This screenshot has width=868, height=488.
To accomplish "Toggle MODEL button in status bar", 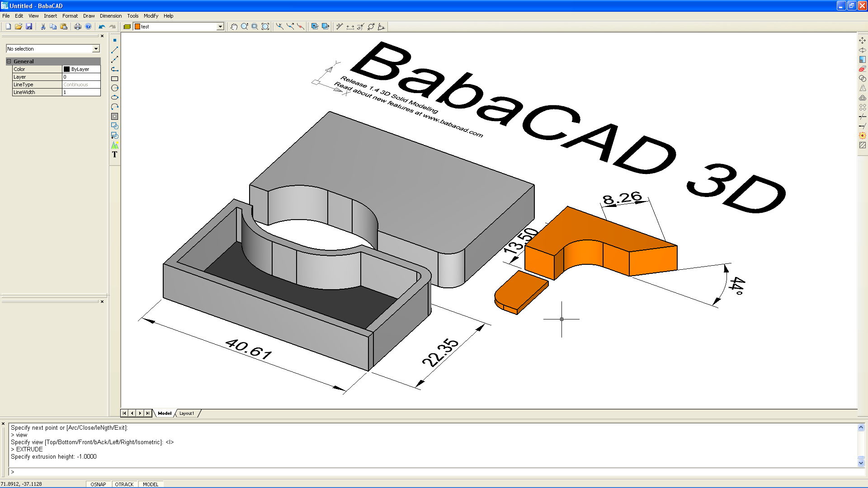I will 151,484.
